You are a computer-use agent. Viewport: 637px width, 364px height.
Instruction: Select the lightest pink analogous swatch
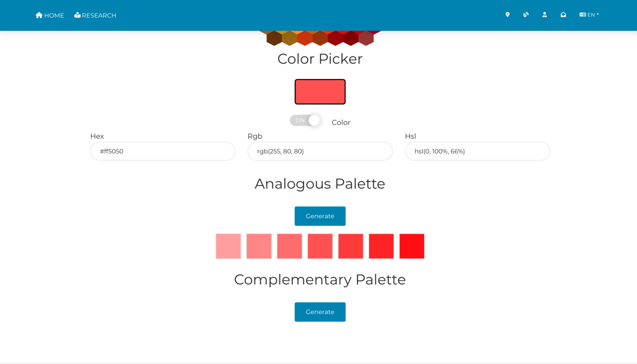tap(228, 246)
